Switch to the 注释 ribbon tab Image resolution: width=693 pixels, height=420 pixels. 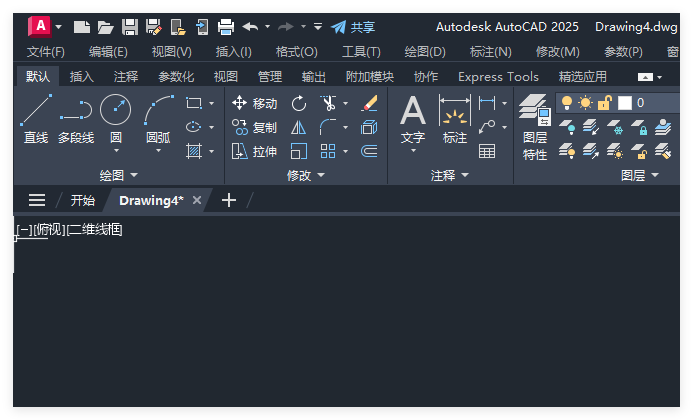[x=126, y=76]
